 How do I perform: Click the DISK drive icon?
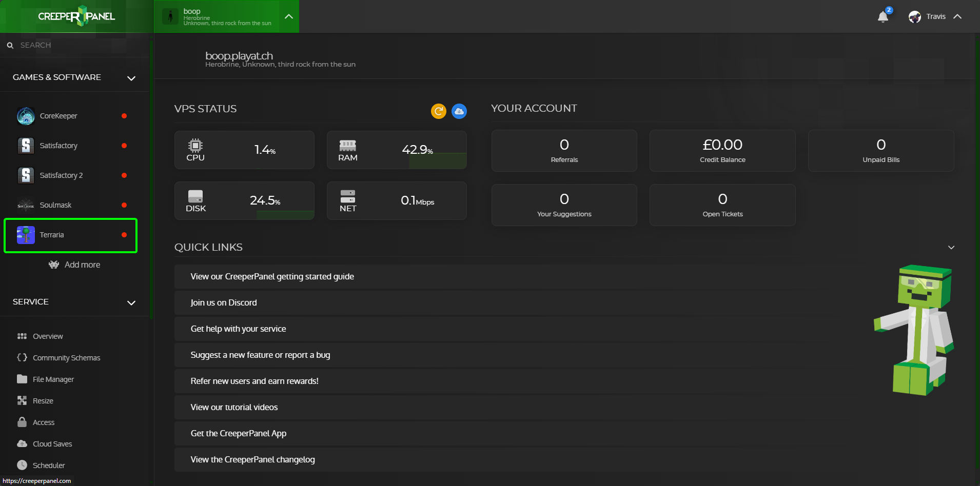[195, 196]
